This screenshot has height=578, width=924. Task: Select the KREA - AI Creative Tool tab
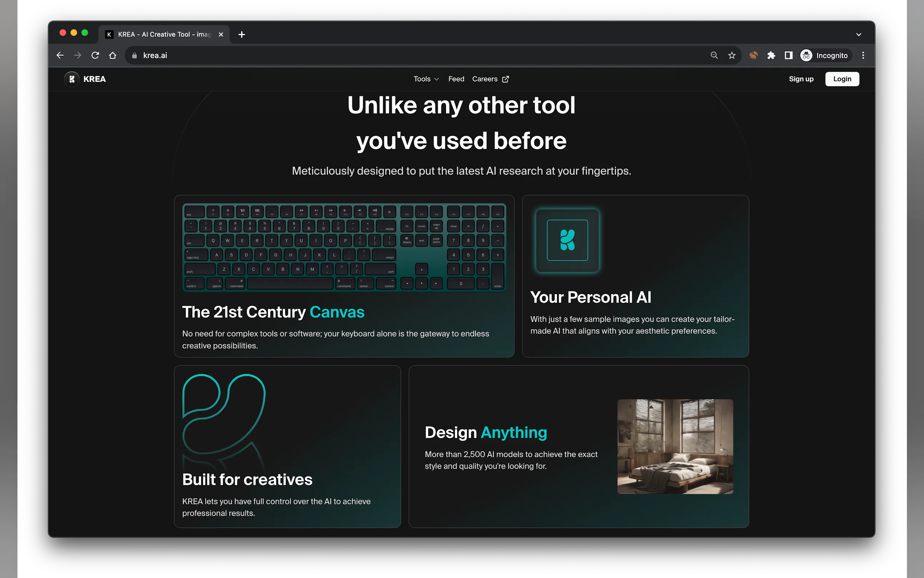(x=164, y=35)
